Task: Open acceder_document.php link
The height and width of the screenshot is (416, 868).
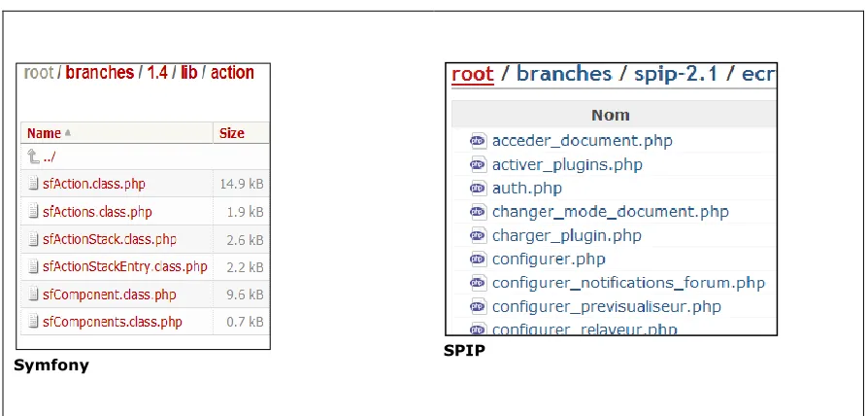Action: pyautogui.click(x=583, y=141)
